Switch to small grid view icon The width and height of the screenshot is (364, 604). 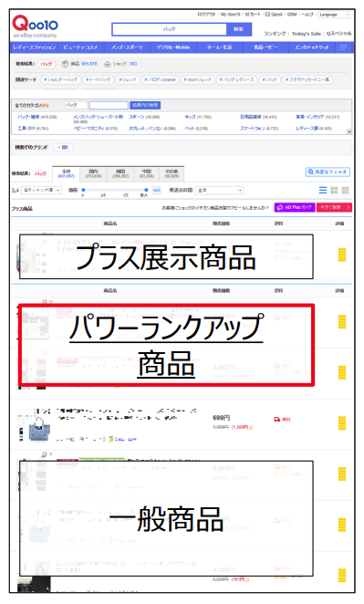[x=345, y=191]
